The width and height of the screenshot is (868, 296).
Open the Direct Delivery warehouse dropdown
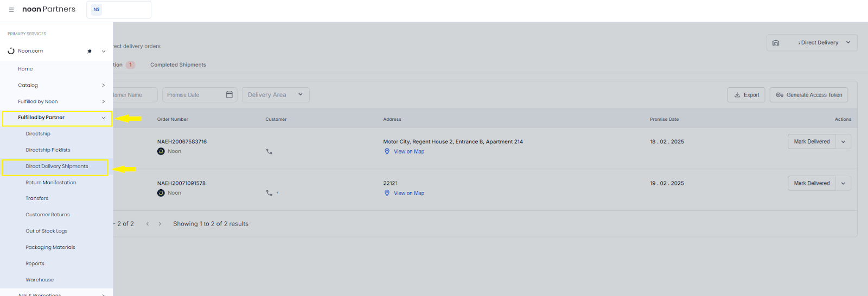[x=812, y=43]
